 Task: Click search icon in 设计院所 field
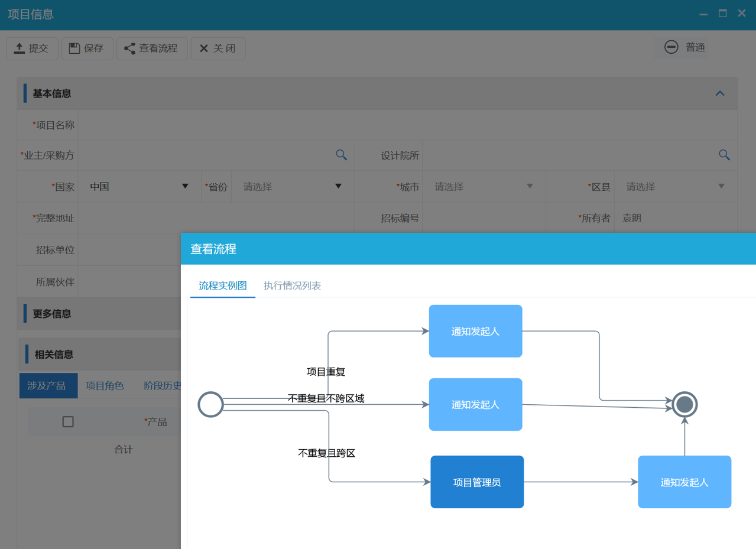[724, 155]
